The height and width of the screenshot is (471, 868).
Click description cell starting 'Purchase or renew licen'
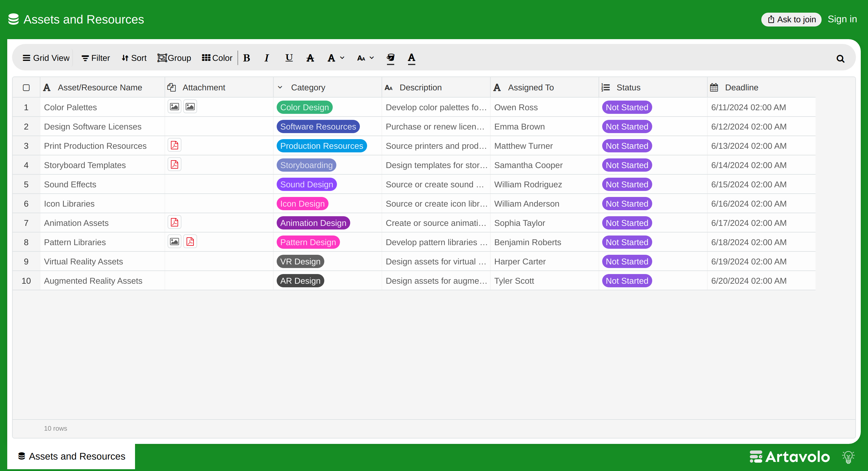pos(436,126)
